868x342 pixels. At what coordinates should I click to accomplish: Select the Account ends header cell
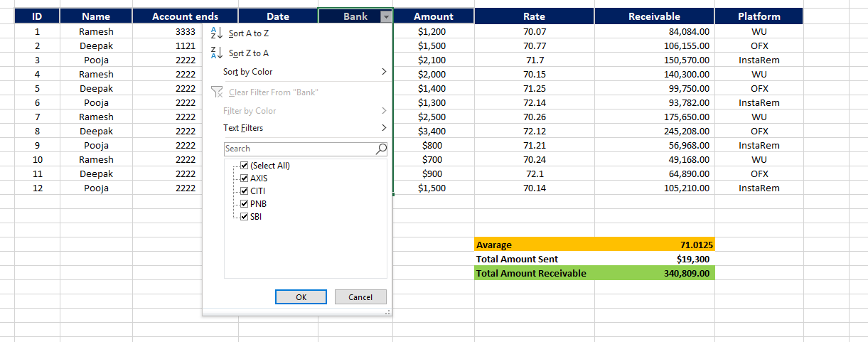click(186, 16)
